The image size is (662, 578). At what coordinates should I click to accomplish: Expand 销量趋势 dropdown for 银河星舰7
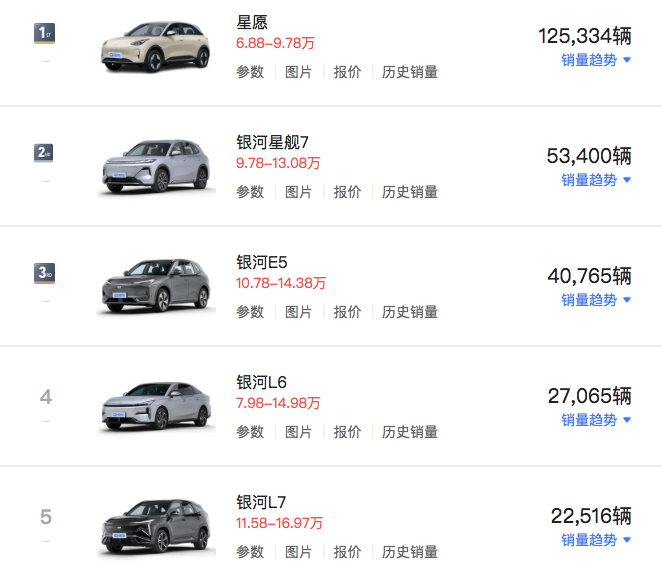point(596,180)
